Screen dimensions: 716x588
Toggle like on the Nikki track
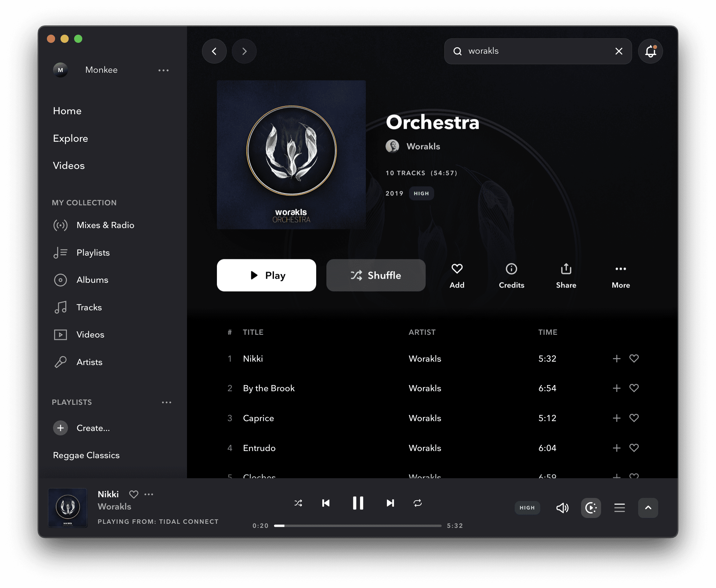click(634, 359)
